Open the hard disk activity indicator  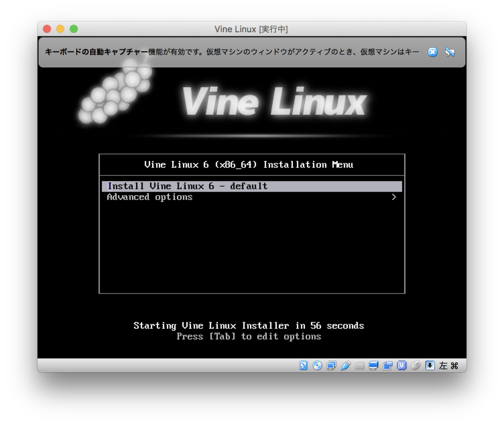[303, 365]
